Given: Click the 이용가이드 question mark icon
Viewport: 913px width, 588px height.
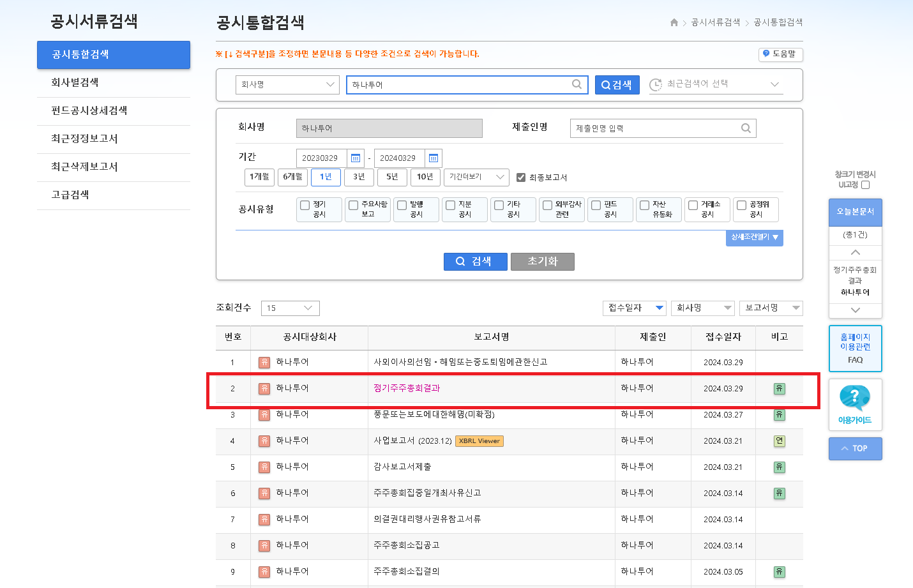Looking at the screenshot, I should (x=855, y=397).
